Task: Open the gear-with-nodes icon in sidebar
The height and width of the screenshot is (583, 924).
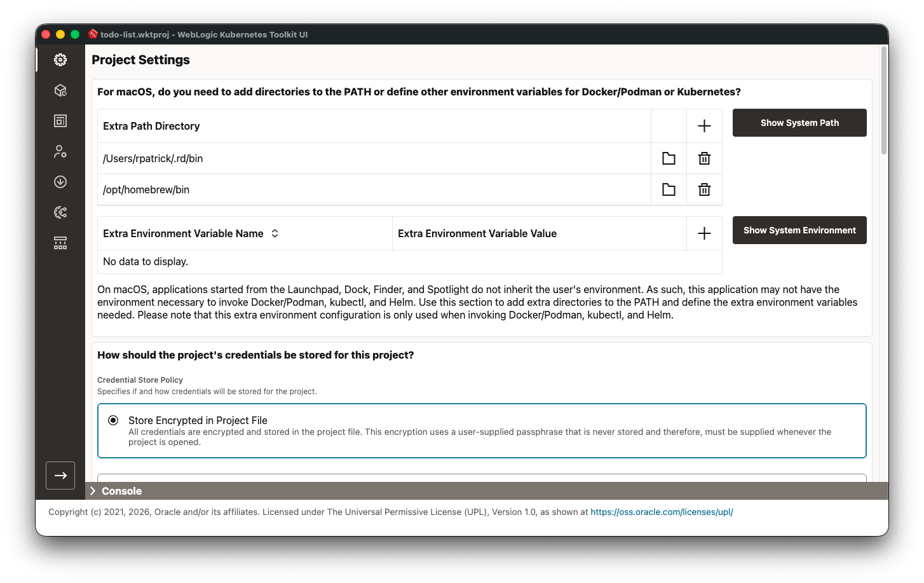Action: coord(60,212)
